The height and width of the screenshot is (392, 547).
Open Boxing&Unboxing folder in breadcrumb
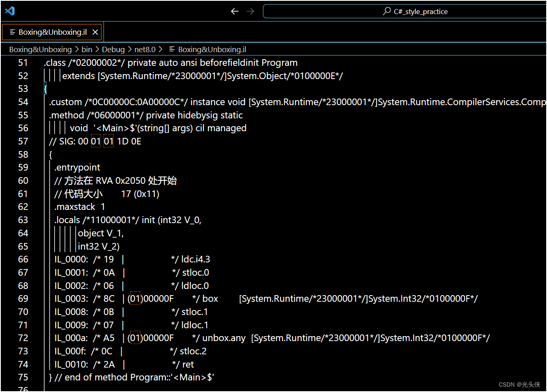pyautogui.click(x=41, y=49)
